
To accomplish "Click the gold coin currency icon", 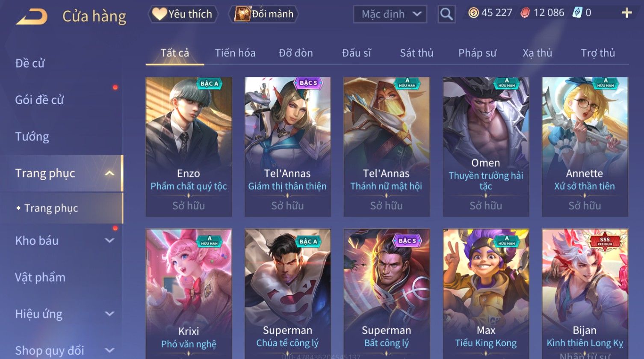I will (473, 13).
